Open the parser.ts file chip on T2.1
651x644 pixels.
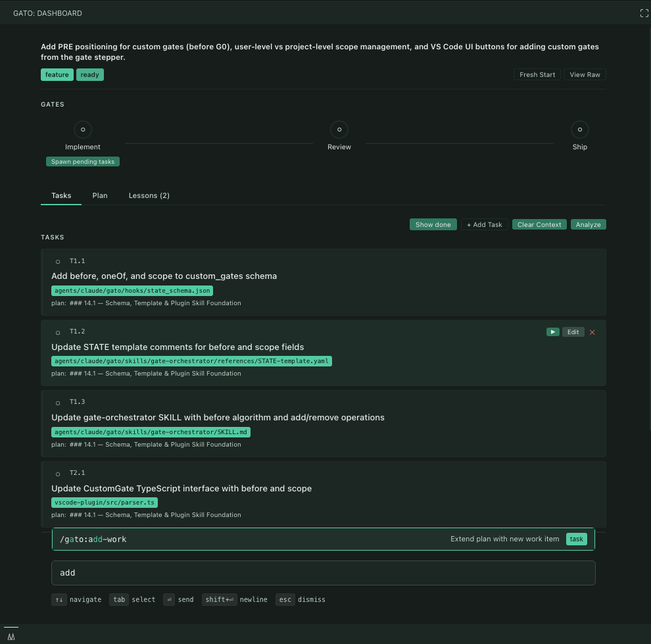[x=104, y=501]
